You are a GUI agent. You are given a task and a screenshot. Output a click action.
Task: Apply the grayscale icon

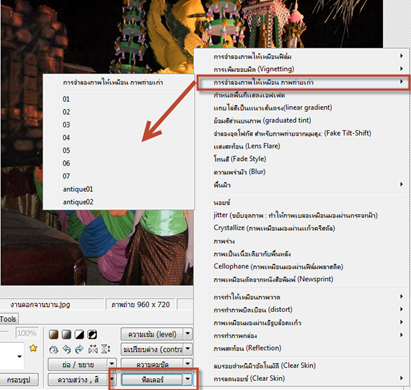click(x=67, y=334)
